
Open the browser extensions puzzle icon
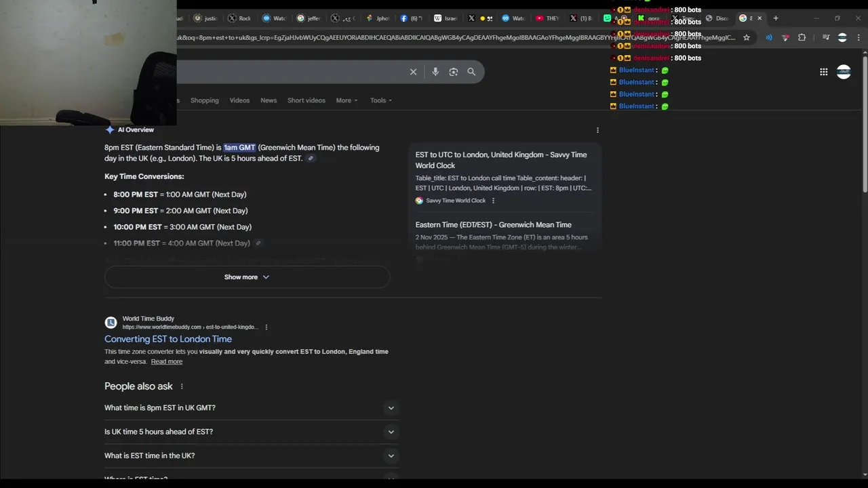[802, 38]
